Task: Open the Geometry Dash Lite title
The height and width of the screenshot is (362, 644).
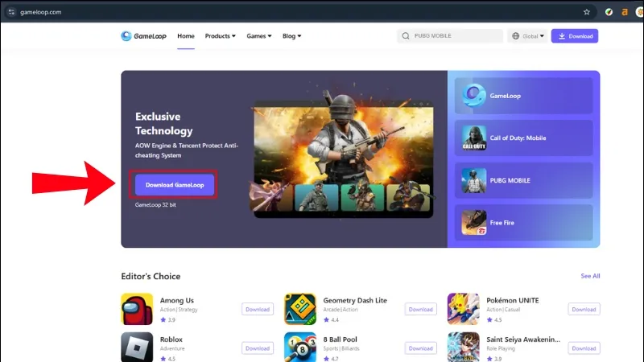Action: [355, 300]
